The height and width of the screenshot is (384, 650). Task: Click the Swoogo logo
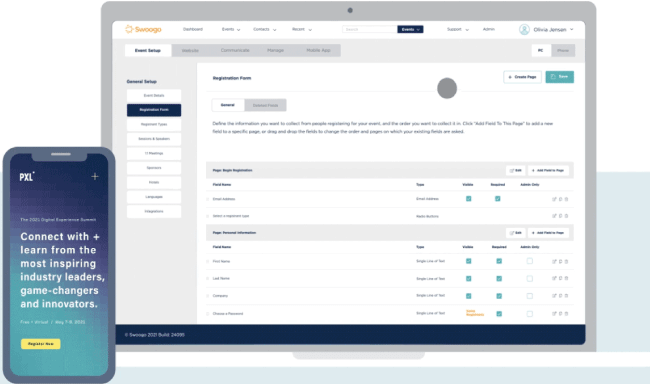143,29
